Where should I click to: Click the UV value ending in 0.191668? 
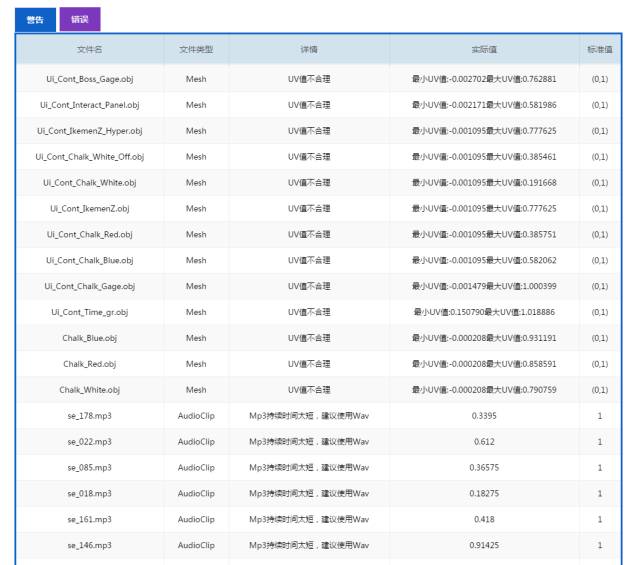point(484,183)
